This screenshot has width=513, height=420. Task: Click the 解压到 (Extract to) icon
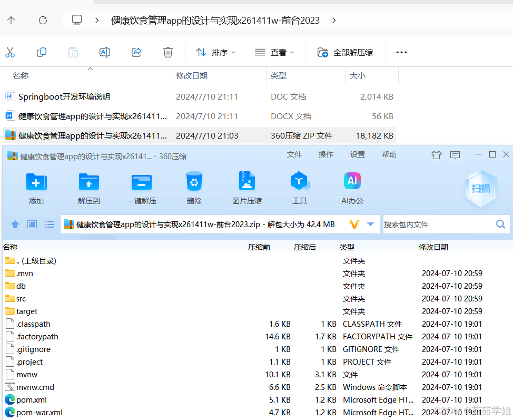[x=89, y=182]
